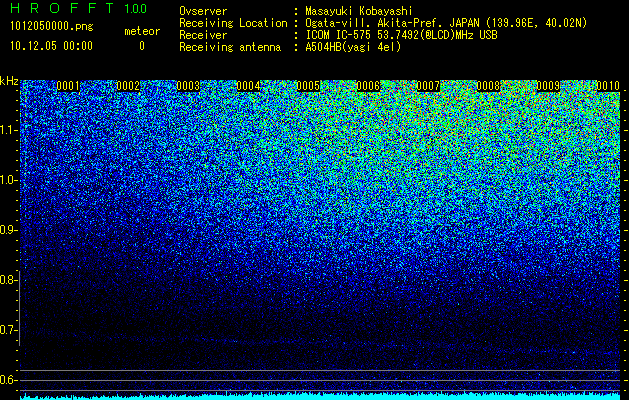This screenshot has height=400, width=629.
Task: Click time marker 0005
Action: coord(308,86)
